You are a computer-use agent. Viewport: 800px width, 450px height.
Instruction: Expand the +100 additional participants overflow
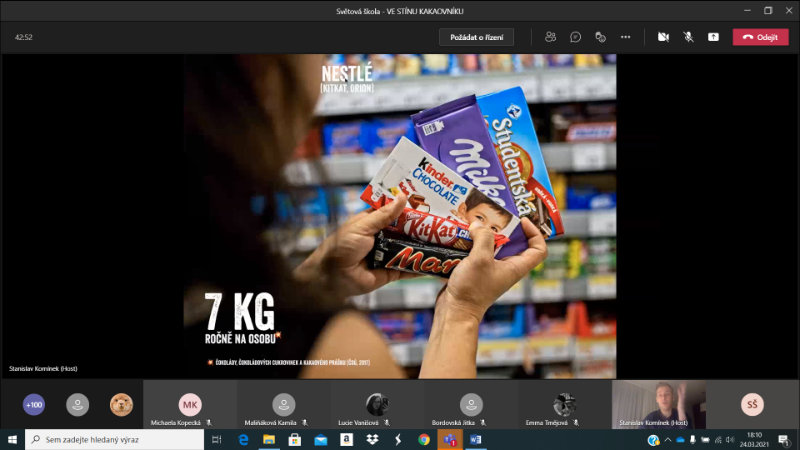click(34, 405)
